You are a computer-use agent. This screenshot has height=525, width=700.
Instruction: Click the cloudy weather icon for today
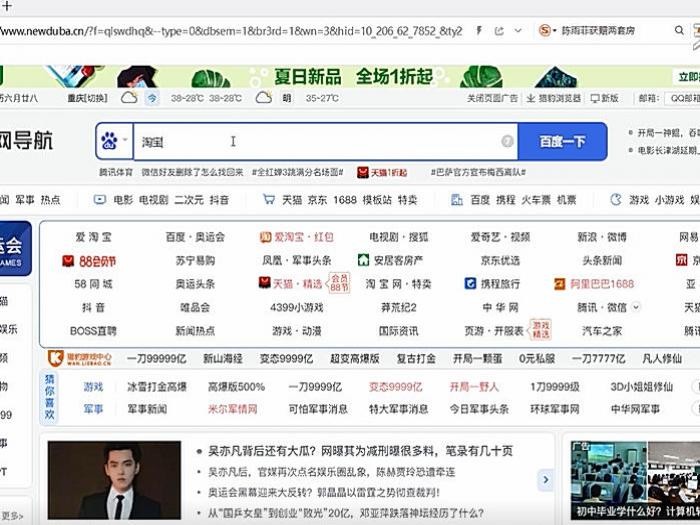[128, 98]
